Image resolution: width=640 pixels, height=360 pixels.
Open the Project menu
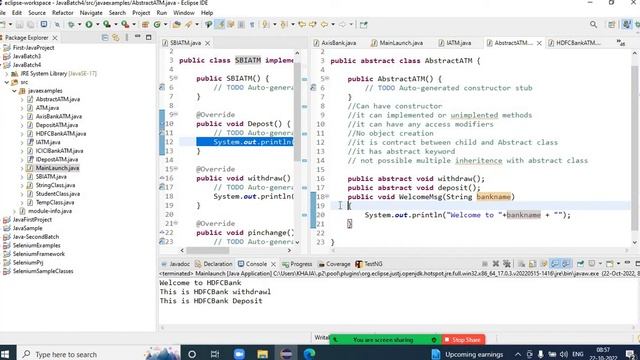pyautogui.click(x=141, y=13)
